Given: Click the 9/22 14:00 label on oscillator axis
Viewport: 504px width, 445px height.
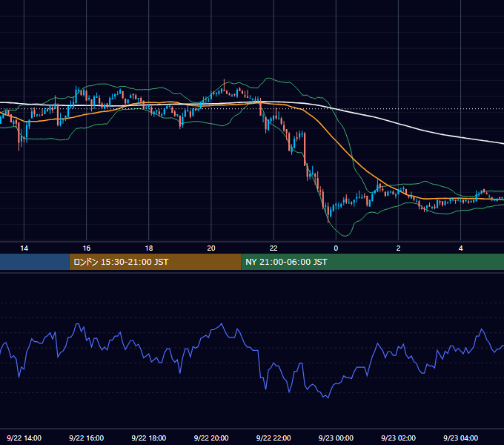Looking at the screenshot, I should pos(24,438).
